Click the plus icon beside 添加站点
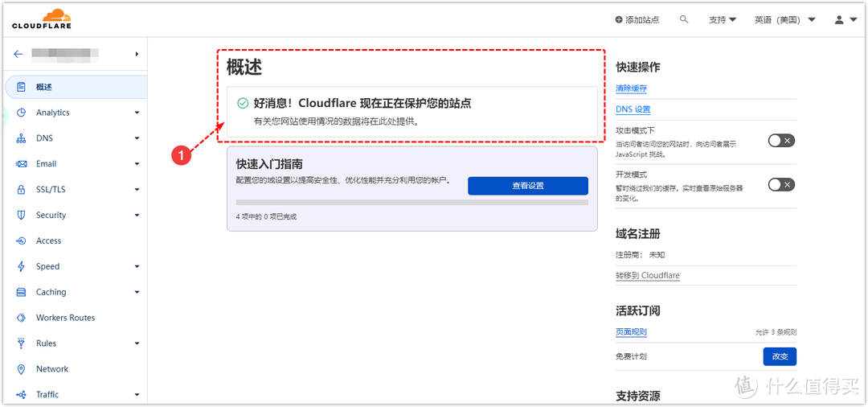Viewport: 868px width, 407px height. pos(619,20)
